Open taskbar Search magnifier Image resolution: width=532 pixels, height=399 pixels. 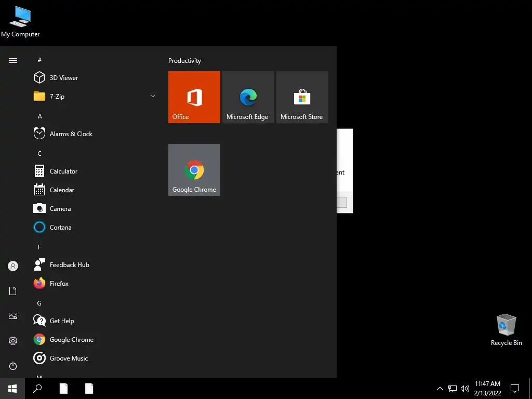pos(37,389)
